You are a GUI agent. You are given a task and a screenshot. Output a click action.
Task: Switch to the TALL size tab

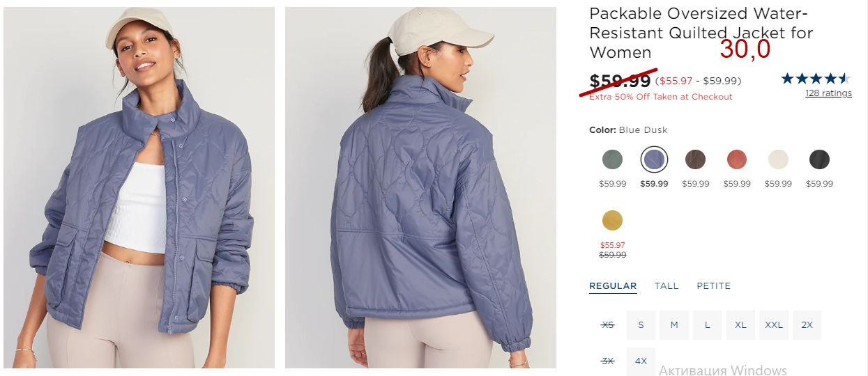[x=667, y=286]
